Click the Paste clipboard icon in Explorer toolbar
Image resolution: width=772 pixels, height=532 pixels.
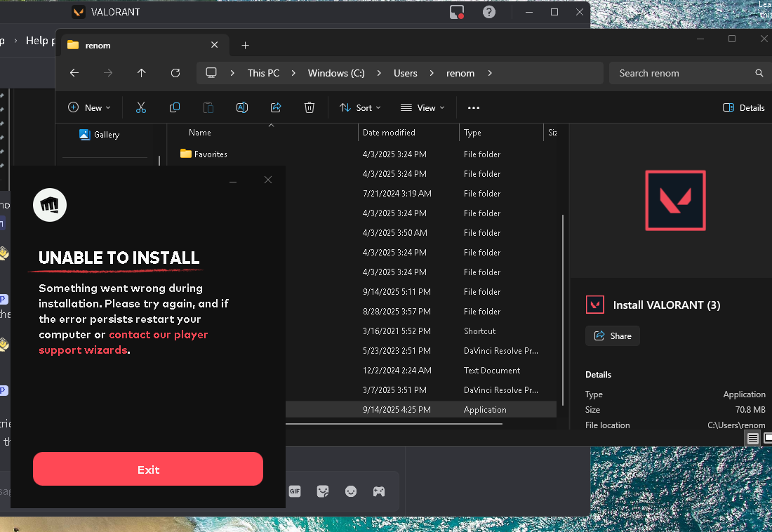208,107
